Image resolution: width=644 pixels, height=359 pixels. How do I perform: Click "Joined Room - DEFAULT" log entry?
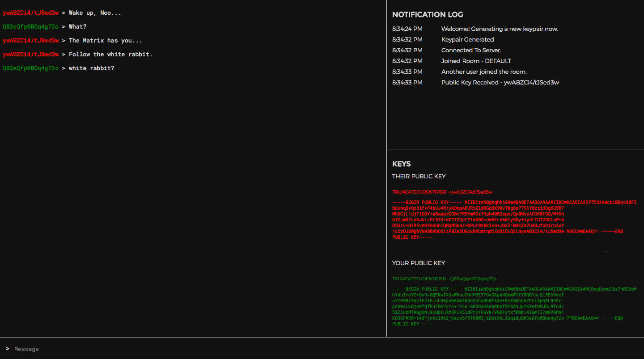[476, 61]
